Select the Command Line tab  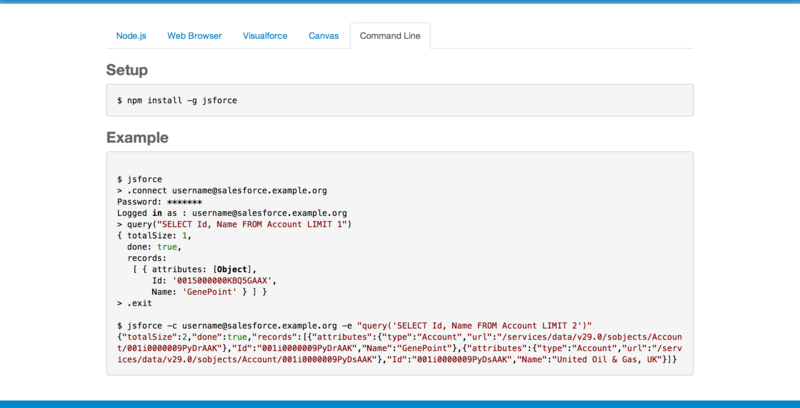point(390,36)
